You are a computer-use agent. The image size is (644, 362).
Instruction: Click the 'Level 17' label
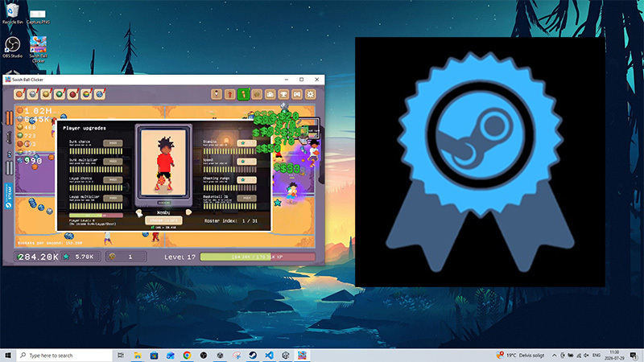(180, 257)
